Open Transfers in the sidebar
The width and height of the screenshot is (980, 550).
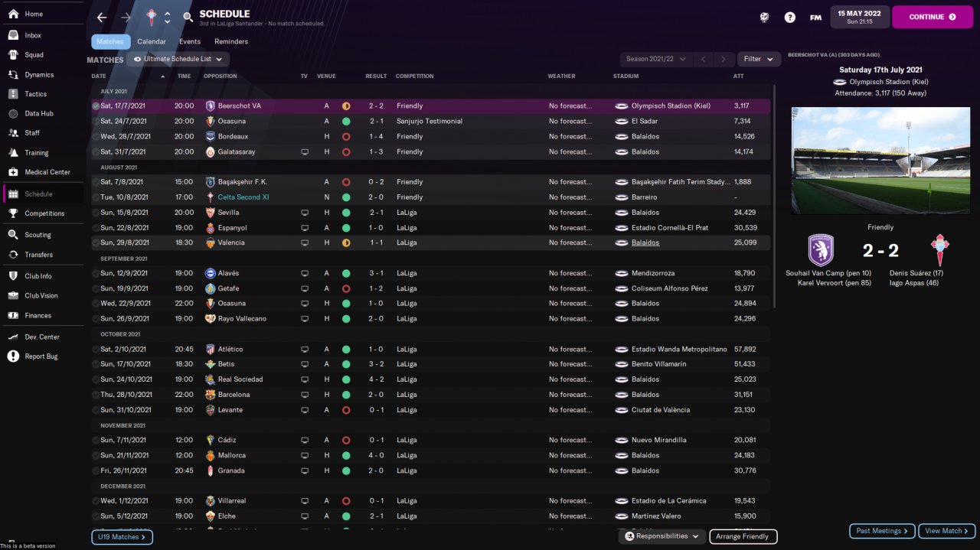click(x=38, y=255)
